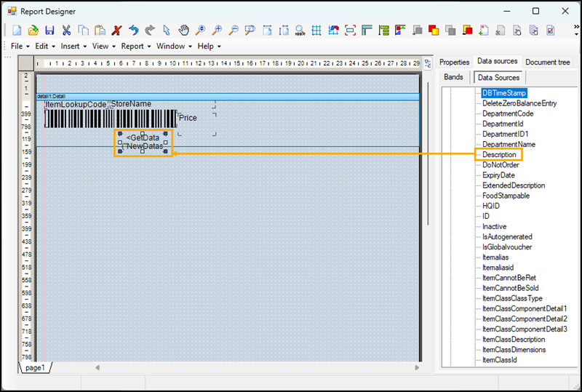Open the Insert menu

(x=73, y=46)
